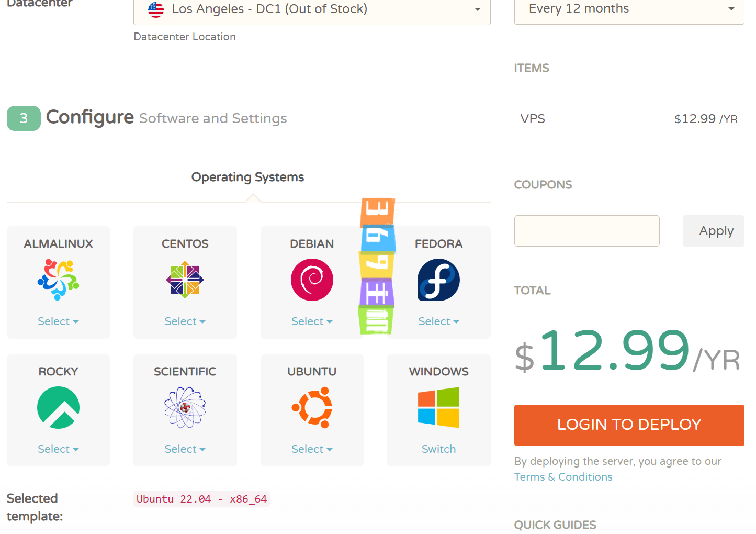Click the CentOS logo icon
Viewport: 756px width, 534px height.
coord(185,280)
